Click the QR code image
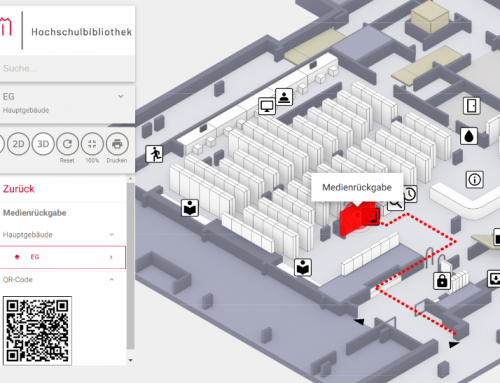This screenshot has width=500, height=383. [37, 331]
